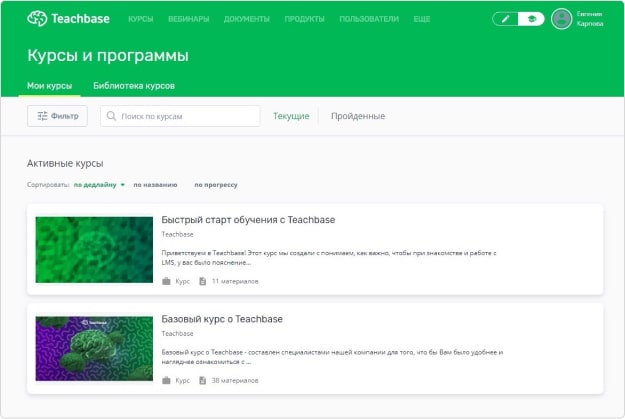Image resolution: width=625 pixels, height=419 pixels.
Task: Open the Еще menu
Action: (422, 19)
